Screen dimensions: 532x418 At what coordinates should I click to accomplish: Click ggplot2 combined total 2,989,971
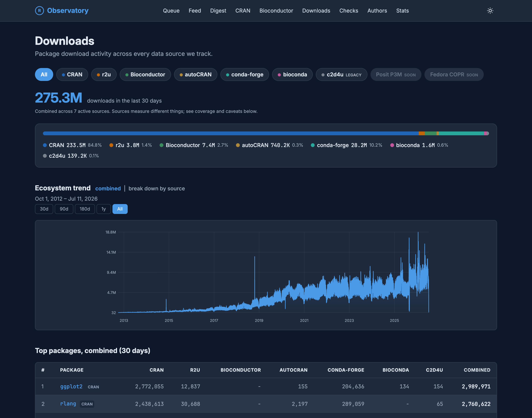coord(476,386)
